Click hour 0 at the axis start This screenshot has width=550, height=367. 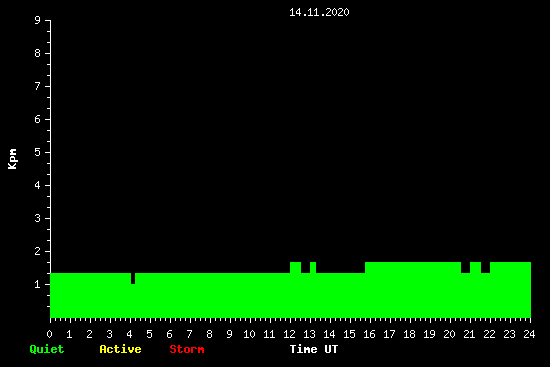point(49,334)
